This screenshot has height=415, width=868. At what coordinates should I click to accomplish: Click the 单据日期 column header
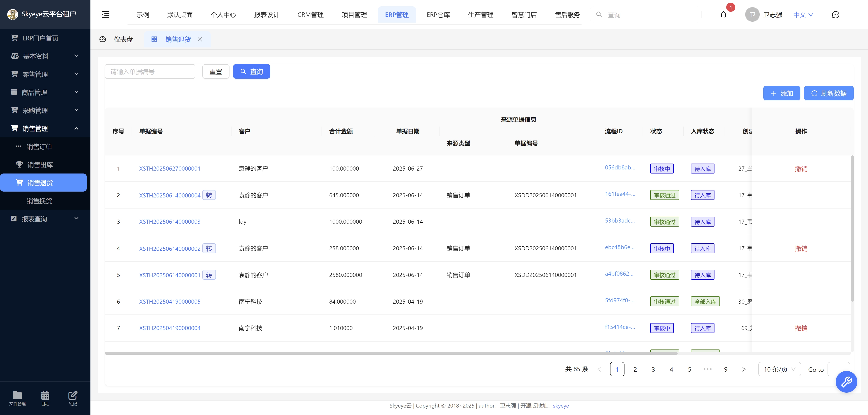(x=407, y=131)
